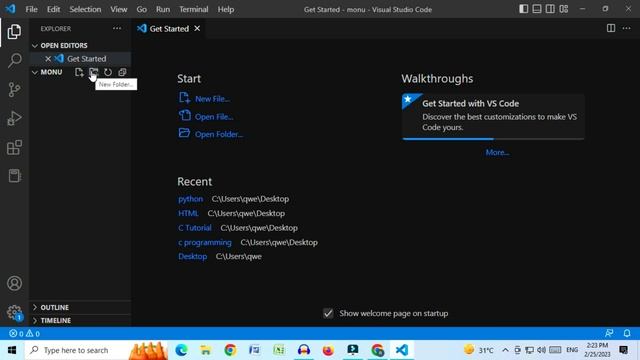The width and height of the screenshot is (640, 360).
Task: Open Customize Layout icon in title bar
Action: [564, 9]
